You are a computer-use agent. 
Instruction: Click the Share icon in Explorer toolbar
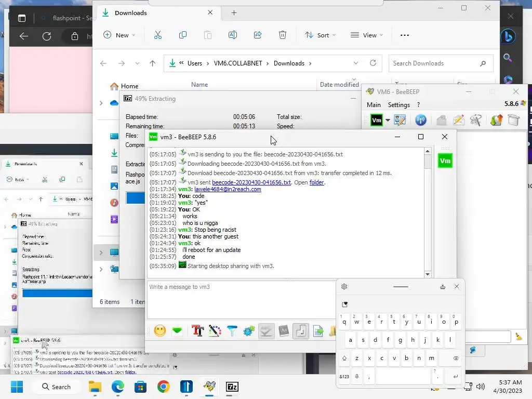click(x=258, y=35)
